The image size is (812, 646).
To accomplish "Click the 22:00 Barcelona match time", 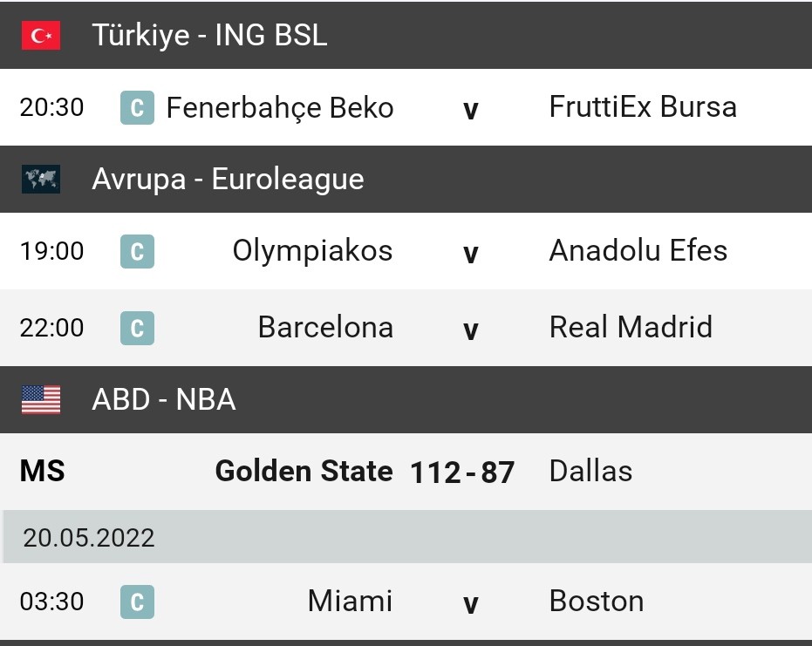I will (x=51, y=328).
